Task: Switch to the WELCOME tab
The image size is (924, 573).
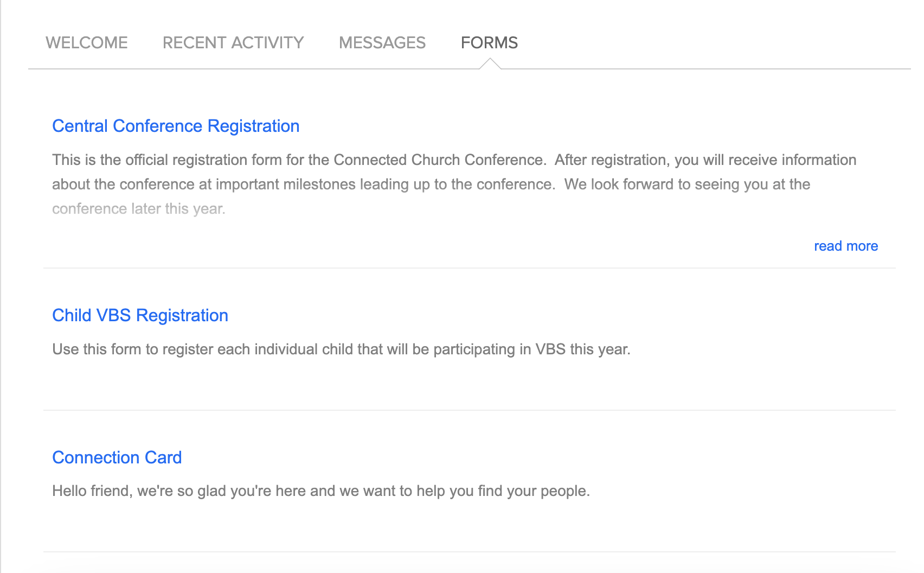Action: 87,42
